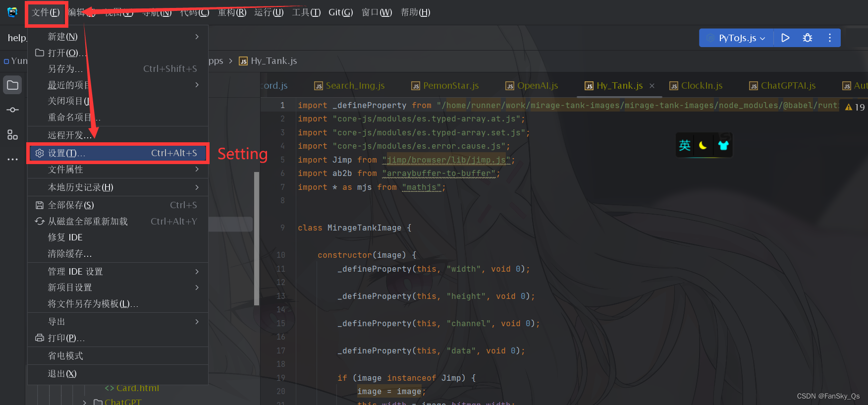Toggle 省电模式 power save mode
This screenshot has height=405, width=868.
(118, 356)
